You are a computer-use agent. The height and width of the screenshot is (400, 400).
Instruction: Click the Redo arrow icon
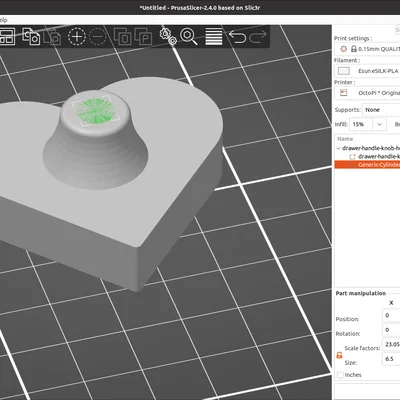pos(258,37)
